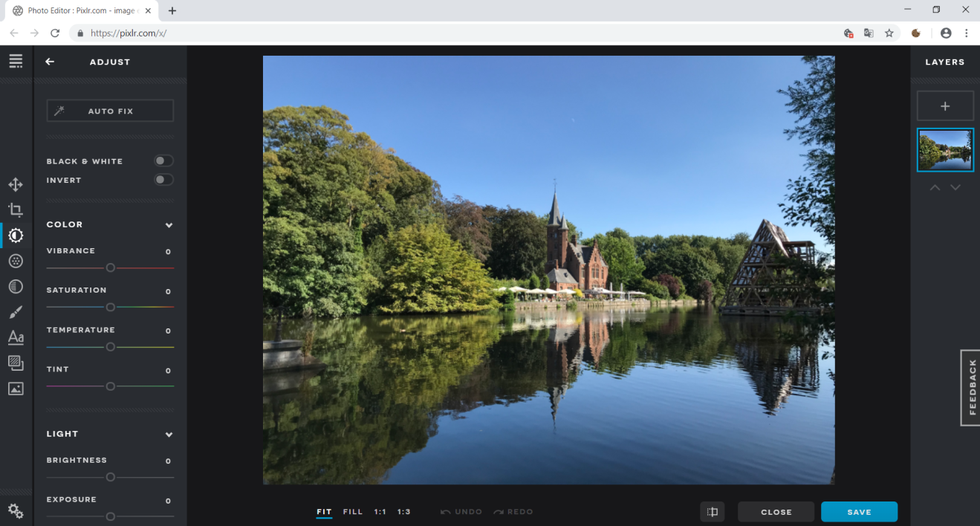Select the layer thumbnail in Layers
Screen dimensions: 980x526
(945, 150)
